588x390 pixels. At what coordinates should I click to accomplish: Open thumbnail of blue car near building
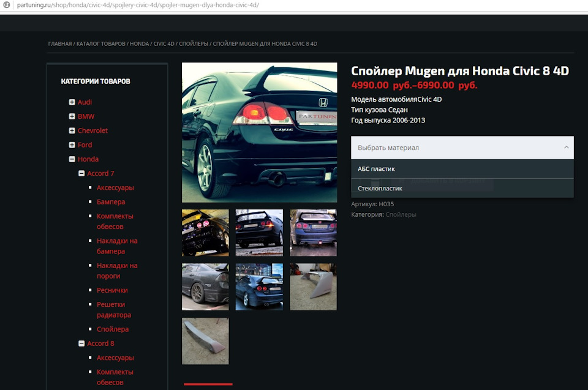(259, 287)
